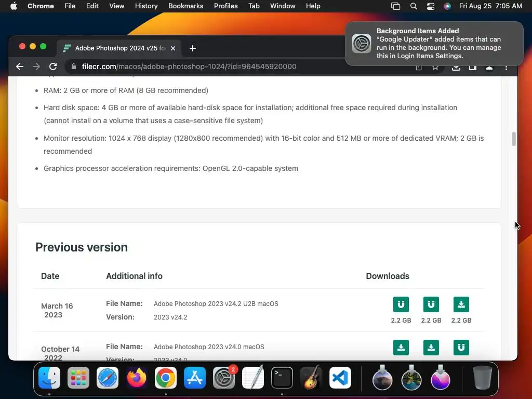Open Finder from the Dock
This screenshot has width=532, height=399.
click(49, 378)
